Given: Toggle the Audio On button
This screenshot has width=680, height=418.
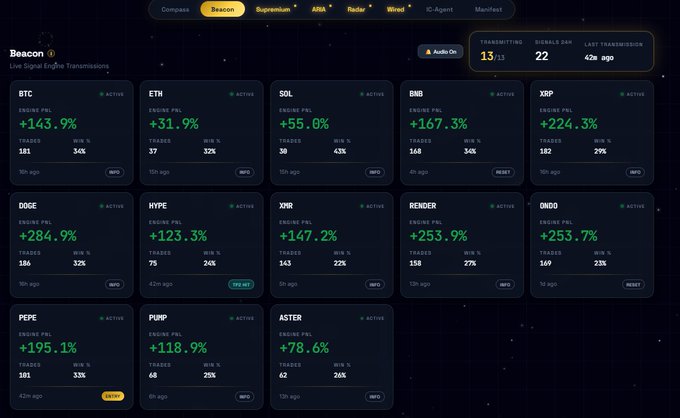Looking at the screenshot, I should (441, 52).
